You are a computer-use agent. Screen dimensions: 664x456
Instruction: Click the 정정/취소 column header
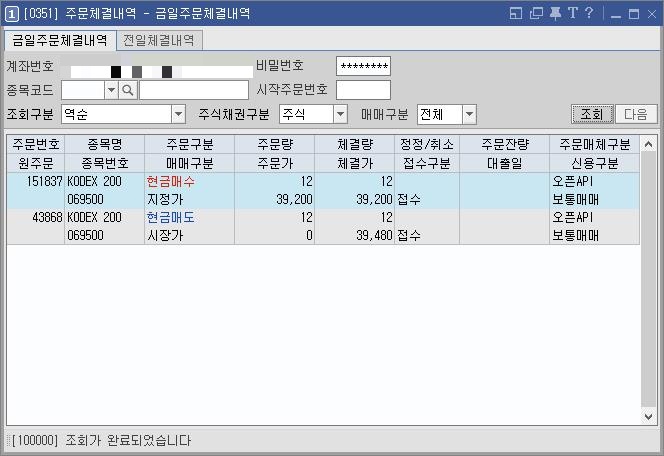tap(427, 144)
